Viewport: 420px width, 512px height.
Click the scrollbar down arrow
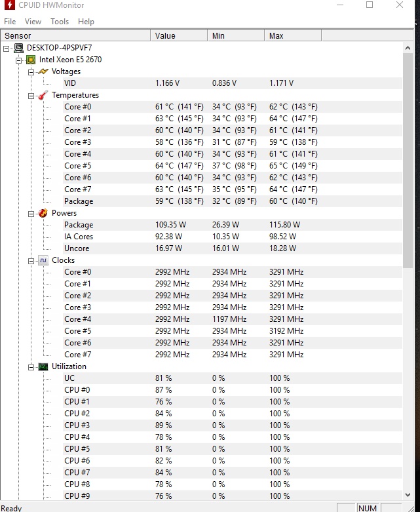pyautogui.click(x=408, y=495)
